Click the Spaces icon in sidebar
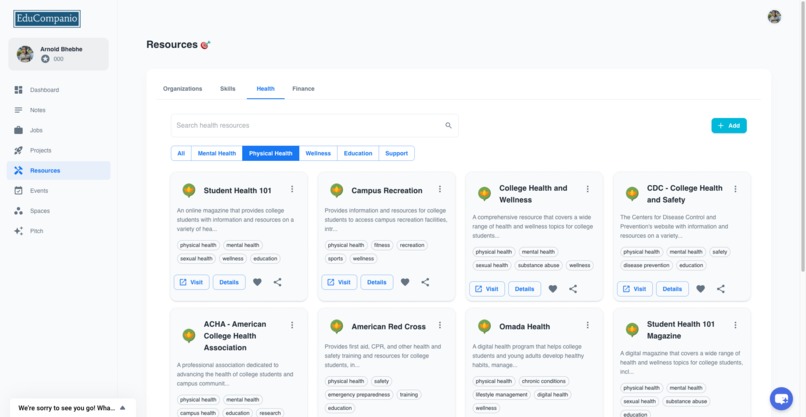 tap(19, 211)
